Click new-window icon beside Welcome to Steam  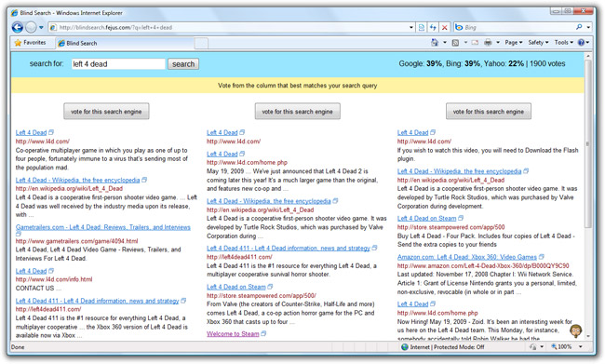coord(263,333)
